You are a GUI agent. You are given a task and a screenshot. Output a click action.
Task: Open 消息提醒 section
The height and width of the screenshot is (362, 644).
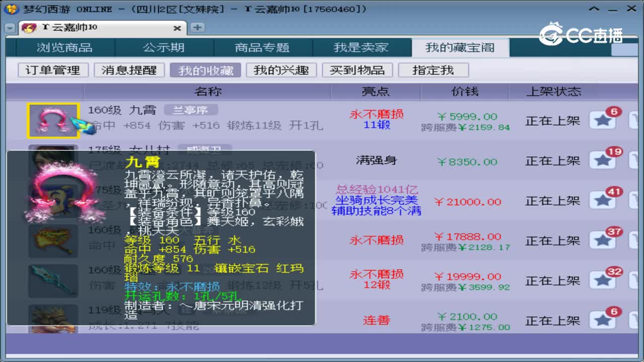(129, 70)
